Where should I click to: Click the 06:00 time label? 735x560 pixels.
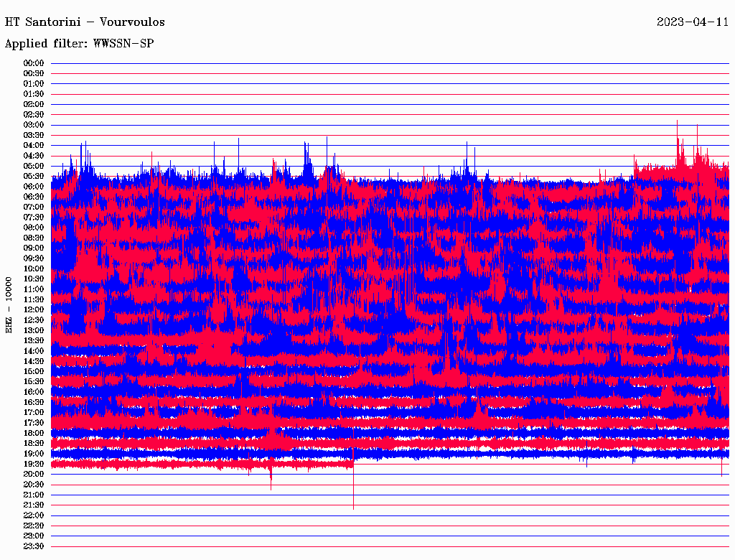(34, 187)
